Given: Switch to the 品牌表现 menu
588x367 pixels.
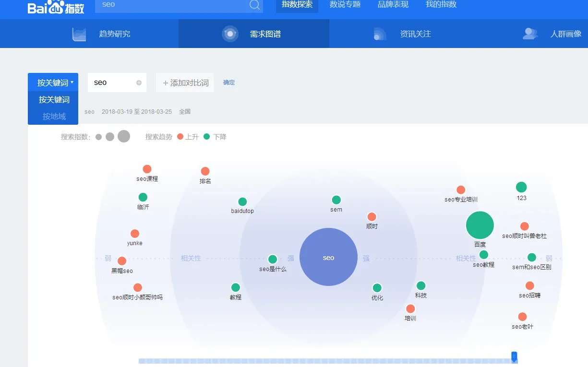Looking at the screenshot, I should [393, 5].
